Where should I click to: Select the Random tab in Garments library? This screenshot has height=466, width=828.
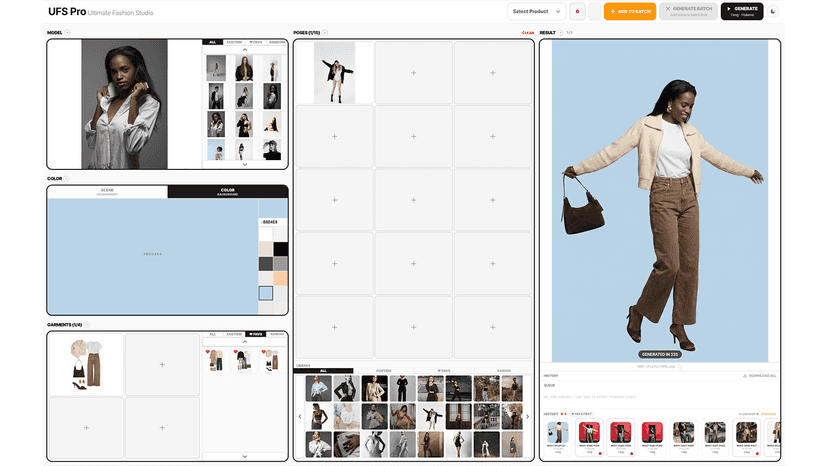pos(277,334)
